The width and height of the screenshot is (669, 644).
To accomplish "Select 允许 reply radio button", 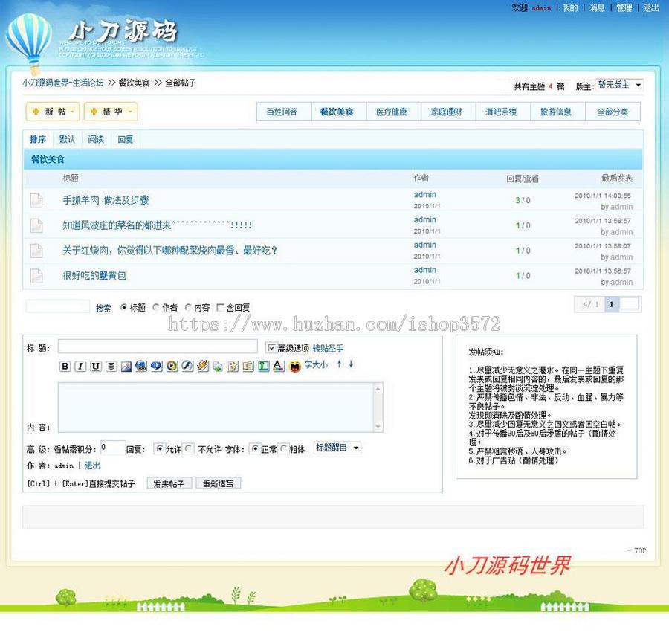I will tap(160, 448).
